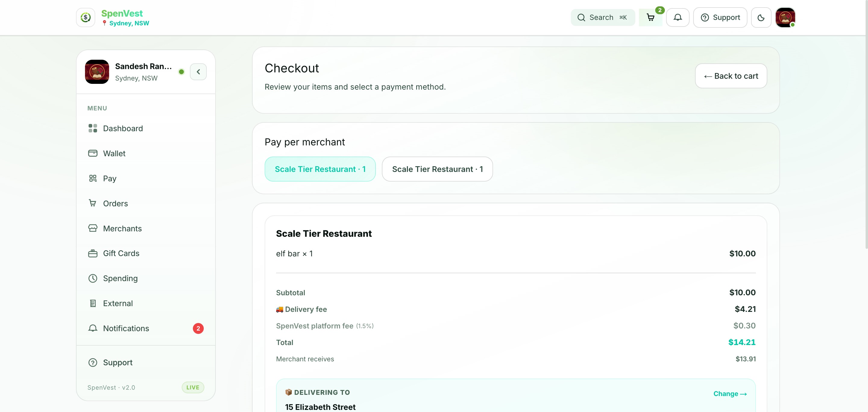This screenshot has width=868, height=412.
Task: Open Notifications in the sidebar
Action: pos(146,328)
